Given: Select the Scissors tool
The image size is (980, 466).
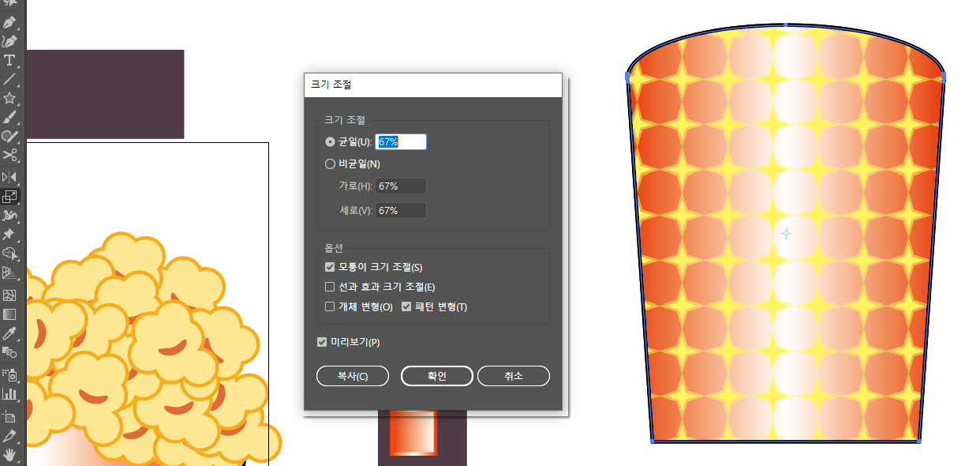Looking at the screenshot, I should tap(9, 156).
